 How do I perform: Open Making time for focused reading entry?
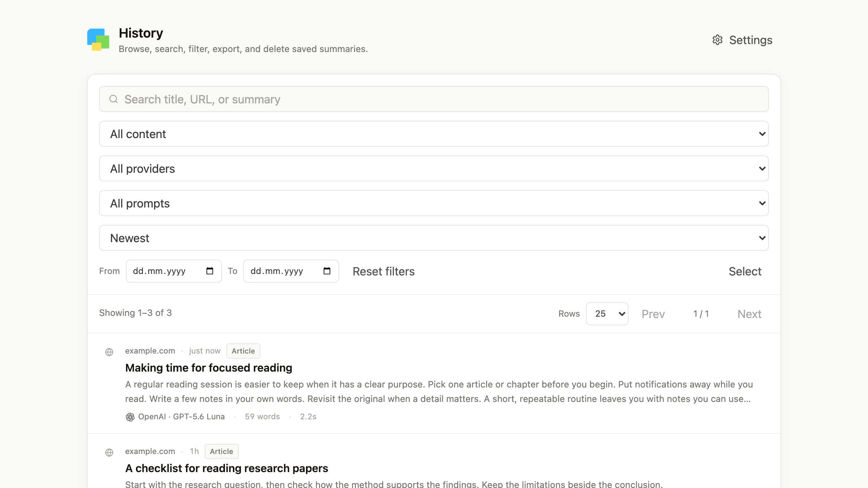[209, 368]
